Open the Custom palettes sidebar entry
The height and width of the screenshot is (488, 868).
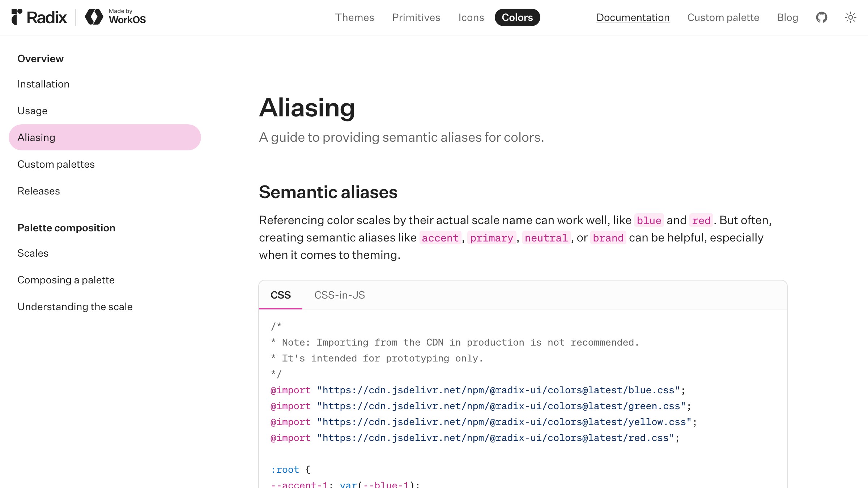click(x=56, y=164)
